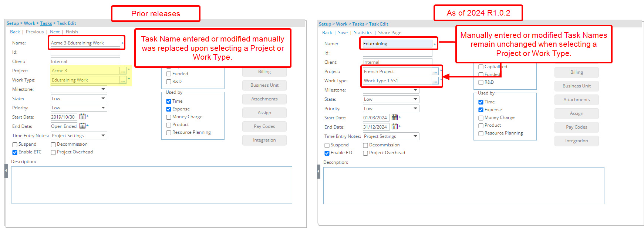Uncheck Time under Used by, right panel
The image size is (644, 232).
point(481,102)
